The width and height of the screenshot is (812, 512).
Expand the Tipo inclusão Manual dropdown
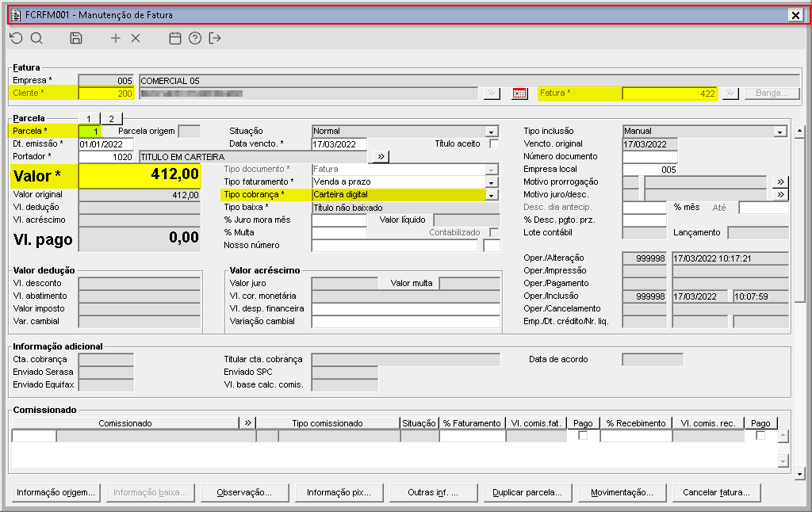780,132
